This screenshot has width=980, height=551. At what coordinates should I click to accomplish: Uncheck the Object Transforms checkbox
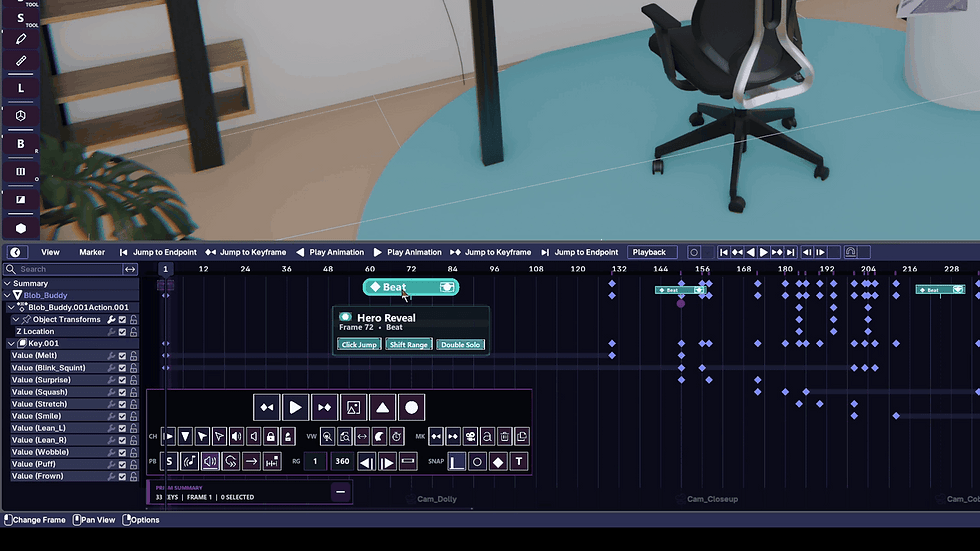click(x=122, y=319)
